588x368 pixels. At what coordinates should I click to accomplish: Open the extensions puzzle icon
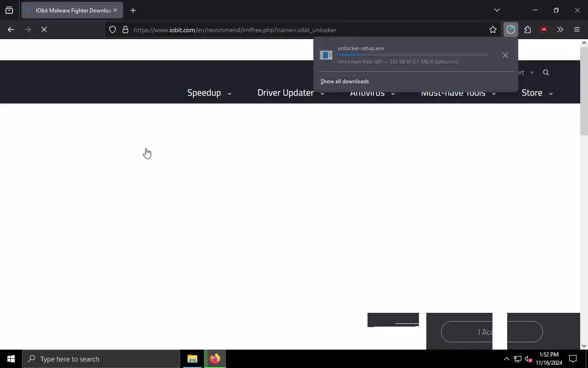527,29
